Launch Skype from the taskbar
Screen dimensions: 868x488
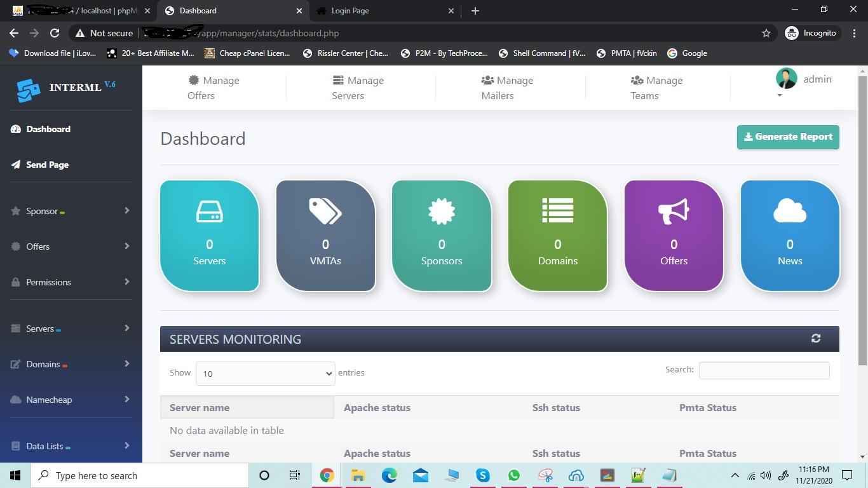[482, 475]
